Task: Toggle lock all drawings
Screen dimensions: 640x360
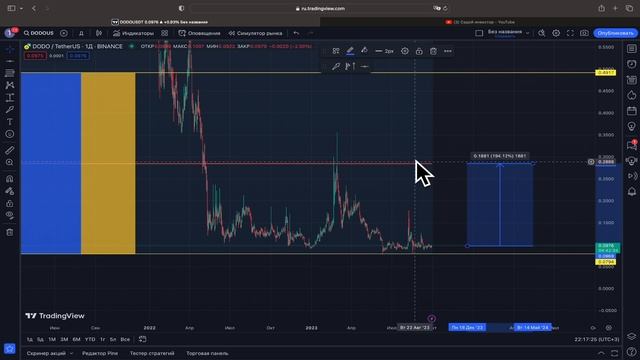Action: (10, 203)
